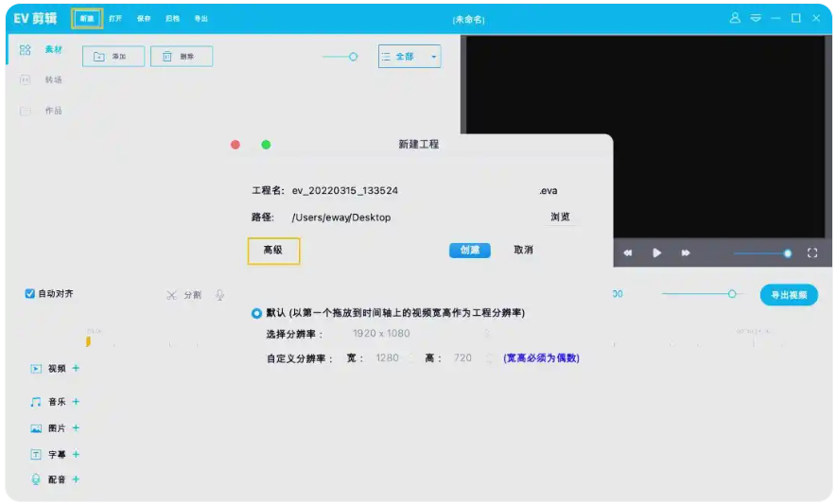Select the 配音 microphone track icon

click(x=36, y=479)
